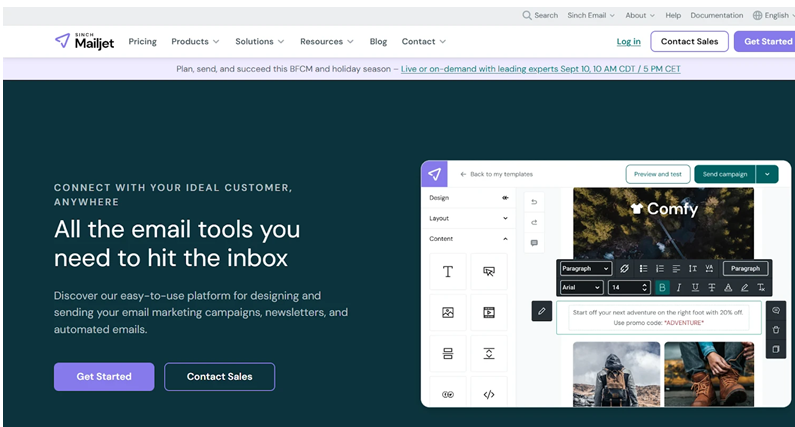Click the pencil edit icon left of the text block
795x427 pixels.
[541, 311]
